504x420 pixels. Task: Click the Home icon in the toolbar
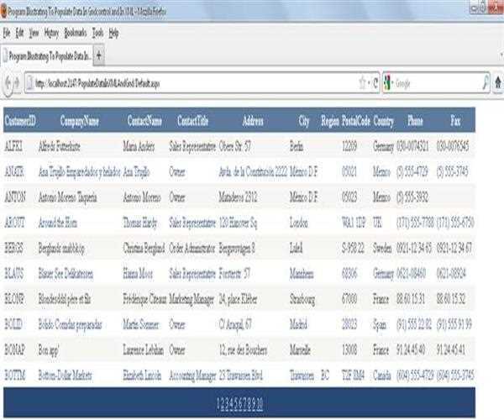click(x=497, y=83)
